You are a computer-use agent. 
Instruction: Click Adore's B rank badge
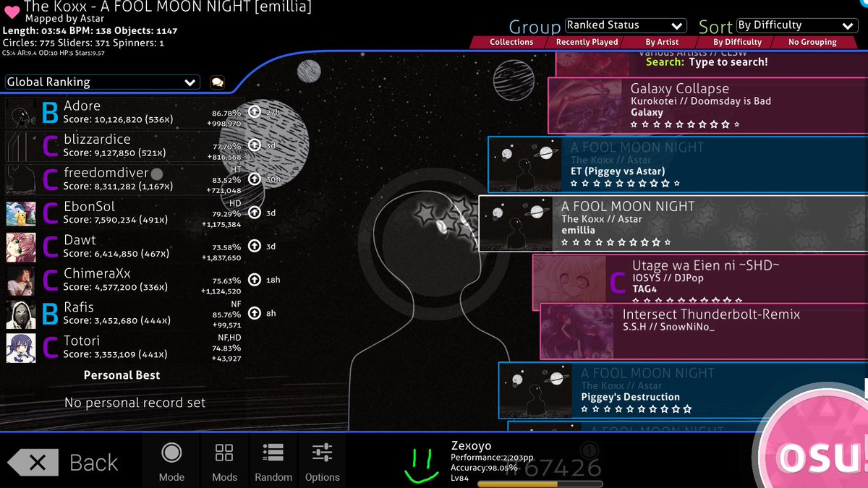[x=50, y=113]
